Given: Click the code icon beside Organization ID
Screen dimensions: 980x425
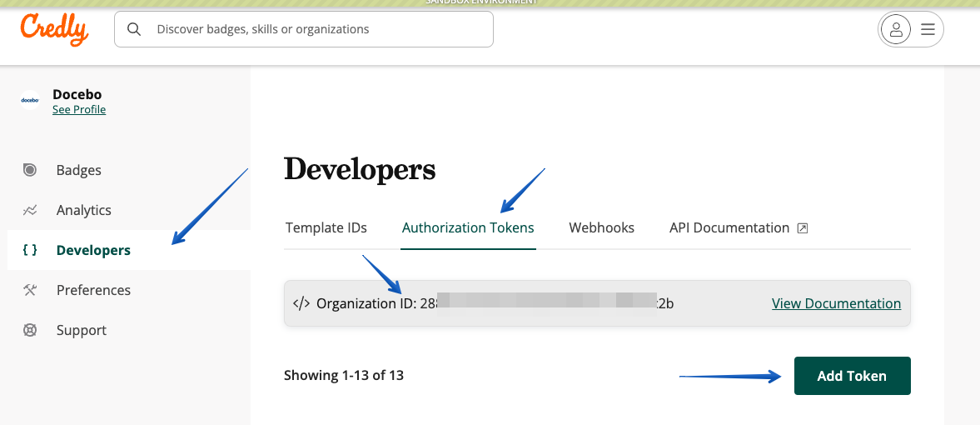Looking at the screenshot, I should tap(301, 303).
